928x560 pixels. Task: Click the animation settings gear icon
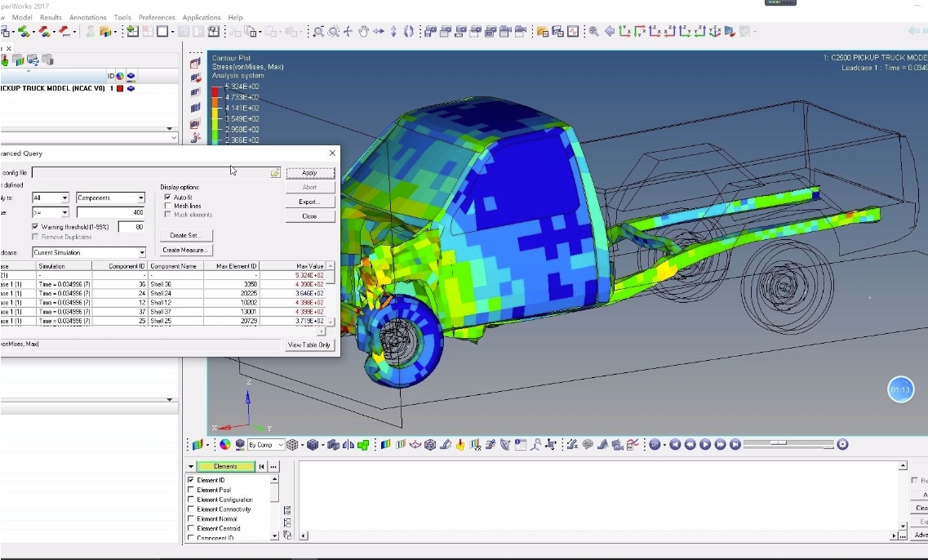pos(843,445)
